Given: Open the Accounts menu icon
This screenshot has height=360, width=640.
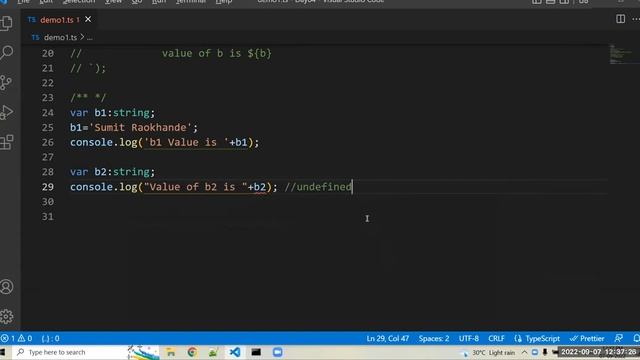Looking at the screenshot, I should click(7, 287).
